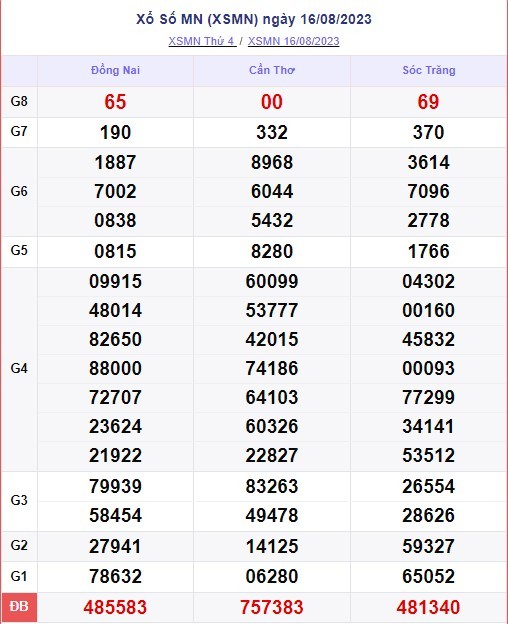This screenshot has height=624, width=508.
Task: Click the G4 number 77299
Action: click(428, 398)
